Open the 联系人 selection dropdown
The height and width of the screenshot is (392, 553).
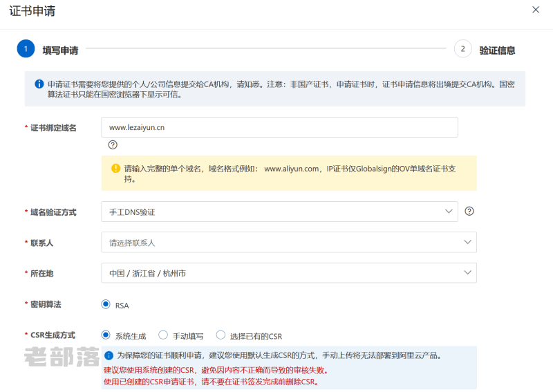pyautogui.click(x=289, y=242)
